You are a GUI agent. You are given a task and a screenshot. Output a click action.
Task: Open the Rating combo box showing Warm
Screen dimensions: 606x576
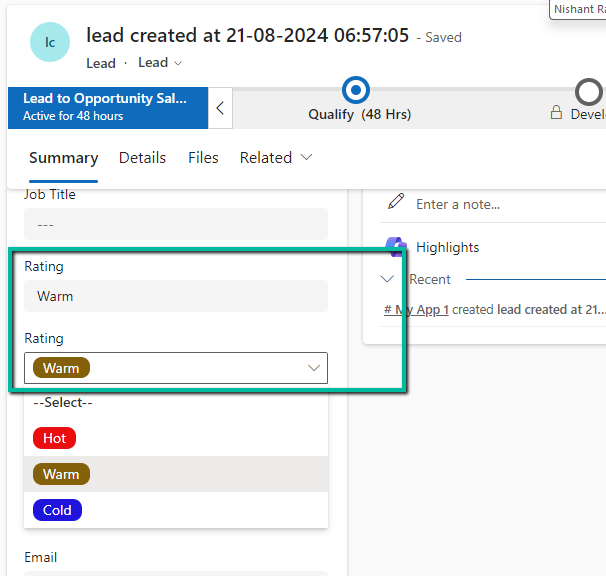pos(176,368)
